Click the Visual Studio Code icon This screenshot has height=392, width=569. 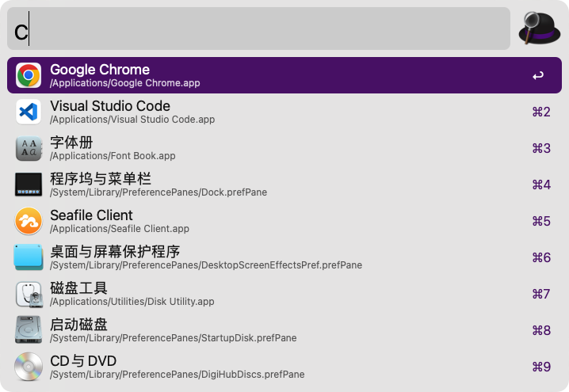click(29, 112)
